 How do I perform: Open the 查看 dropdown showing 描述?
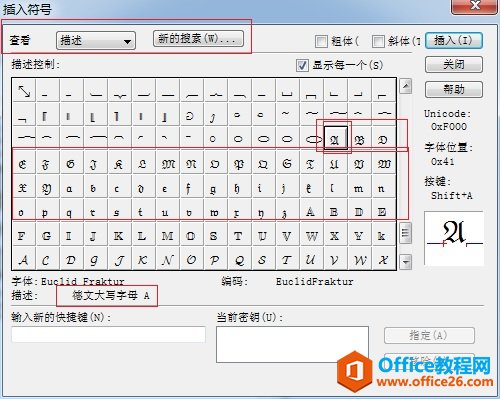96,41
